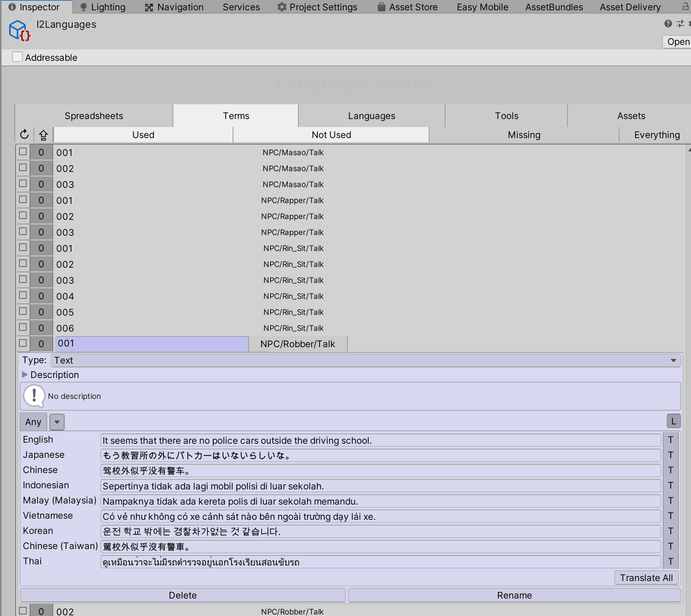This screenshot has height=616, width=691.
Task: Click the refresh terms circular arrow icon
Action: [x=24, y=135]
